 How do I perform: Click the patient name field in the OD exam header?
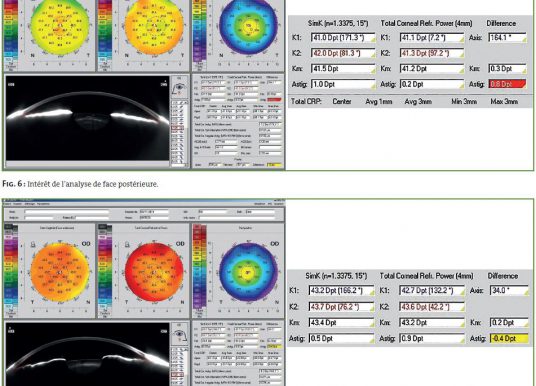point(66,212)
